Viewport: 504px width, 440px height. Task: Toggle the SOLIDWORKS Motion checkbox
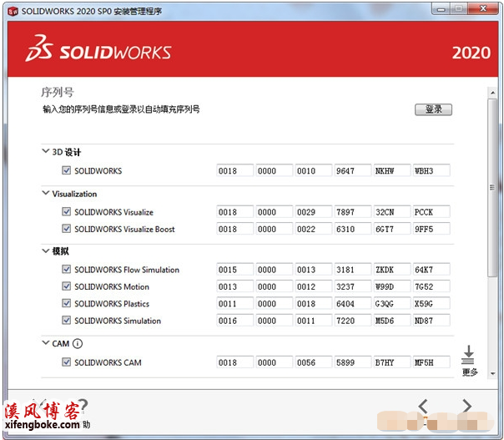[x=66, y=286]
